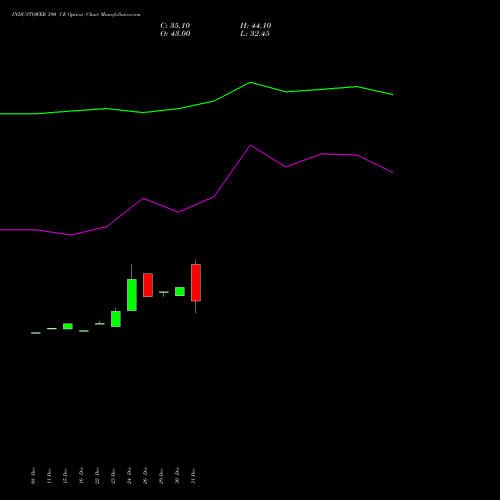Image resolution: width=500 pixels, height=500 pixels.
Task: Select the green candle above 23 Dec
Action: click(x=116, y=319)
